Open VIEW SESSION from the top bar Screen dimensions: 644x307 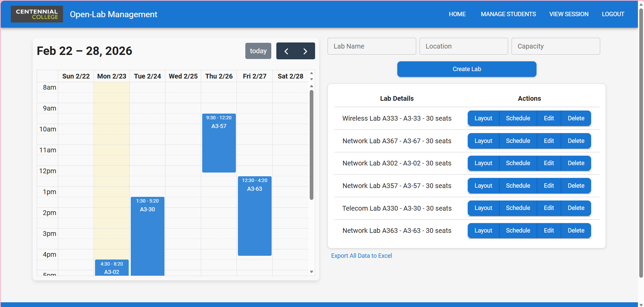coord(569,14)
